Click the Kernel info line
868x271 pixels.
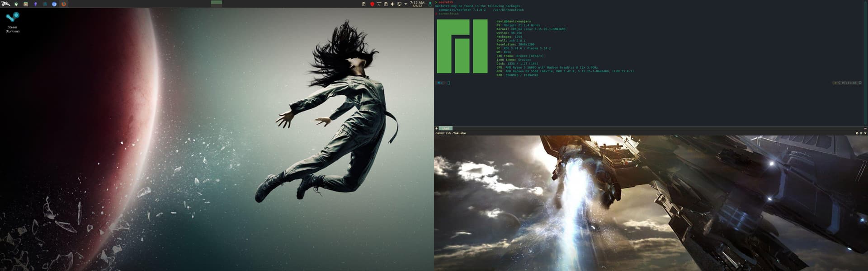(531, 29)
